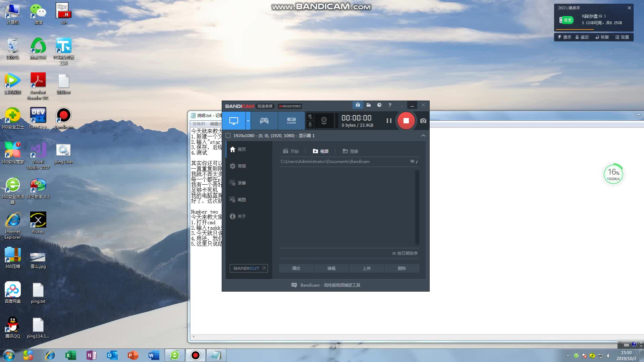
Task: Click the Visual Studio 2017 desktop icon
Action: click(38, 156)
